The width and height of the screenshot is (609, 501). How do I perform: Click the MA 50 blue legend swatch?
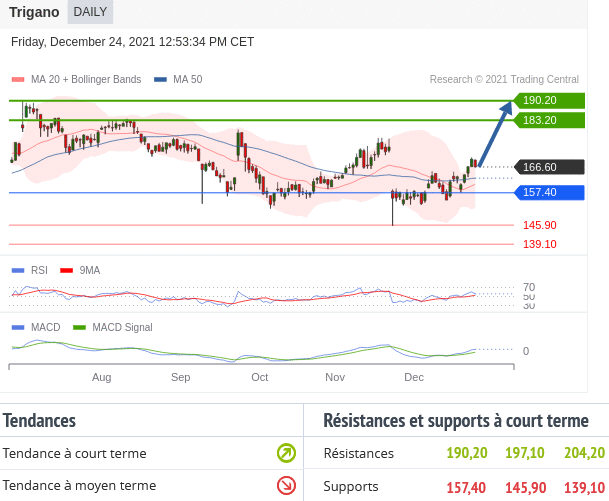tap(160, 80)
